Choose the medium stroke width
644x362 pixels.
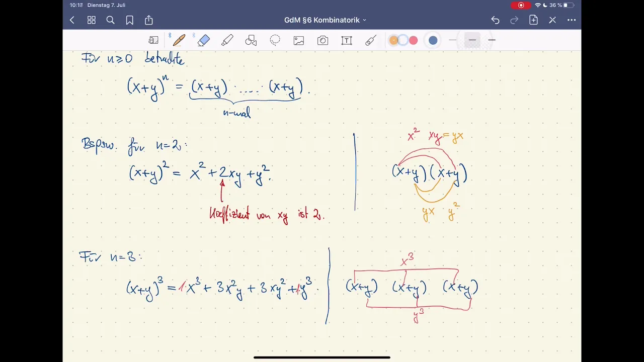472,40
